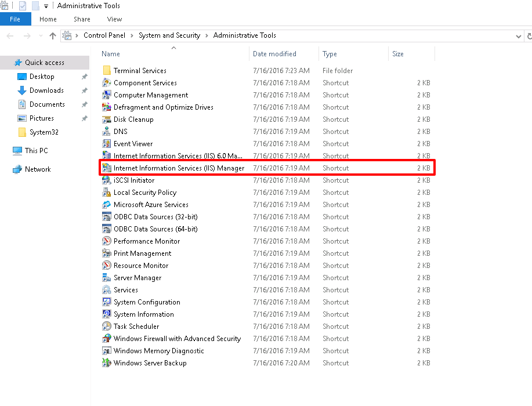532x406 pixels.
Task: Switch to the Share ribbon tab
Action: pos(82,19)
